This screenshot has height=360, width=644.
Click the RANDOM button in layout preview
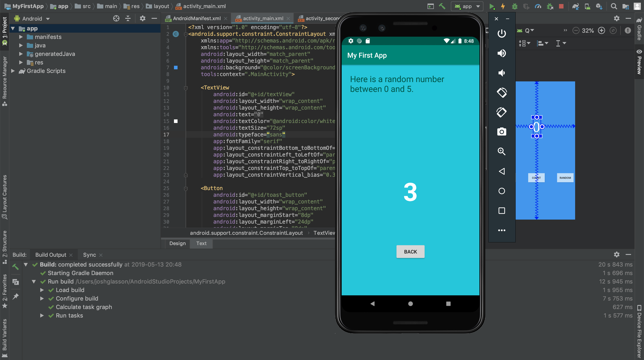(x=565, y=178)
